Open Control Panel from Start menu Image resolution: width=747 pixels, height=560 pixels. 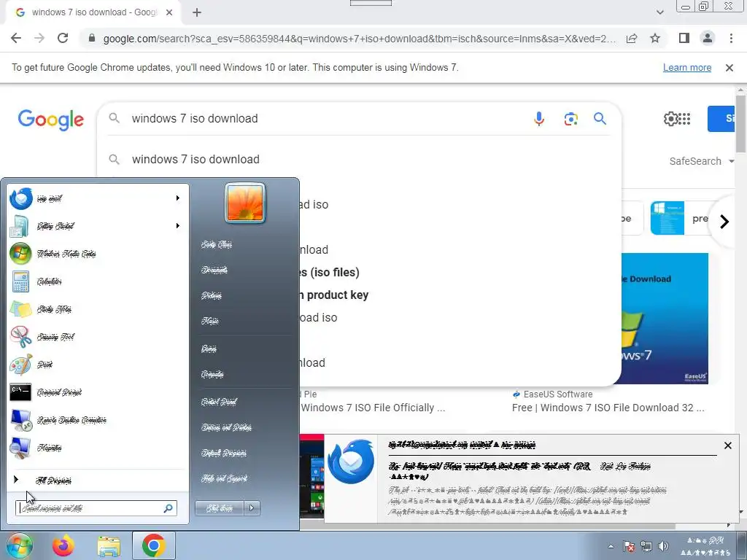pos(219,402)
